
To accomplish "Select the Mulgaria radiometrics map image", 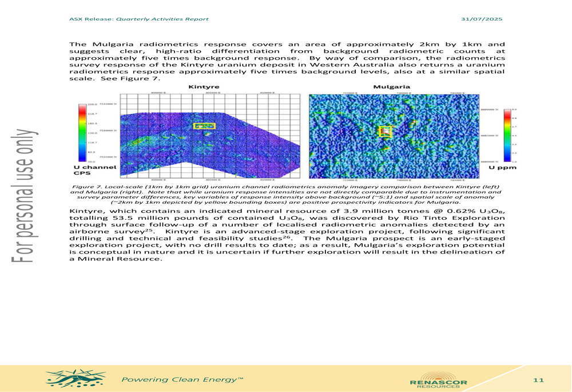I will 394,136.
